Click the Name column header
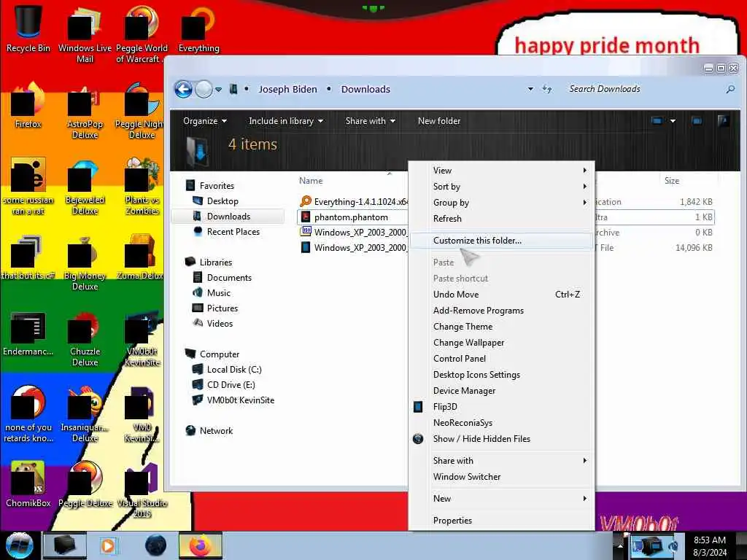Screen dimensions: 747x560 pos(311,181)
